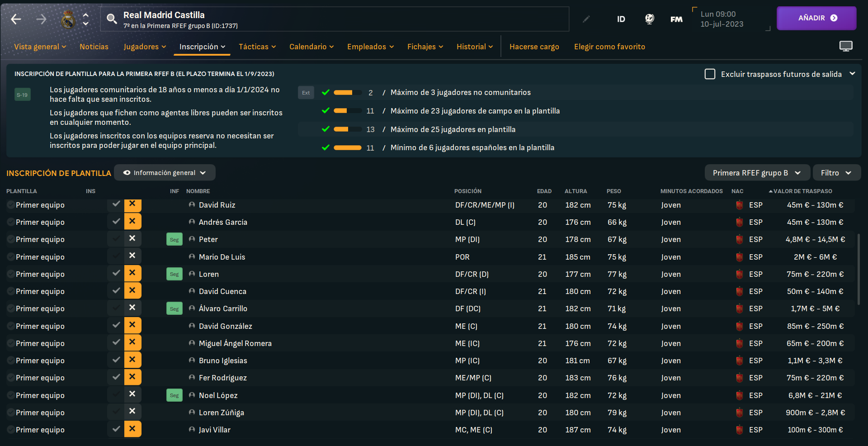The image size is (868, 446).
Task: Toggle registration checkmark for Loren
Action: (116, 274)
